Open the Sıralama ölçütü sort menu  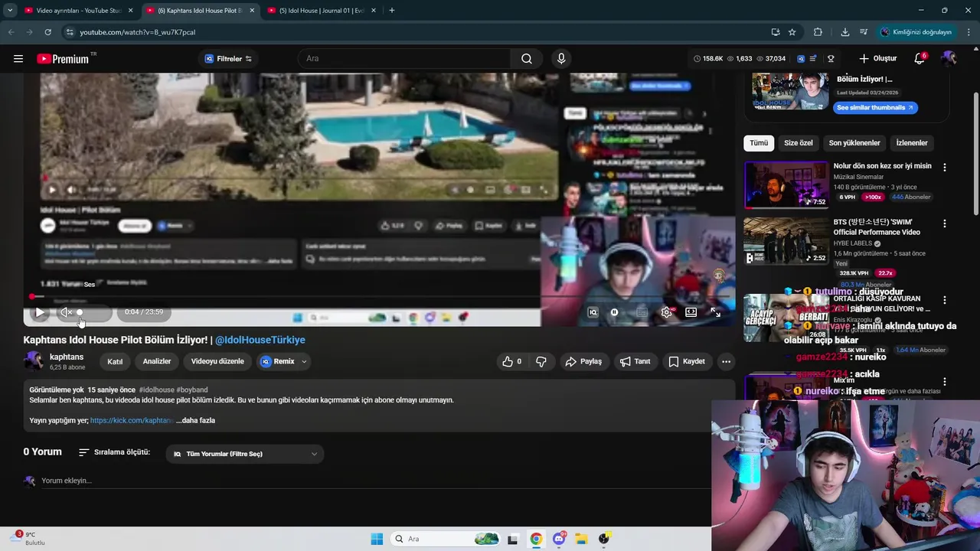pos(114,452)
